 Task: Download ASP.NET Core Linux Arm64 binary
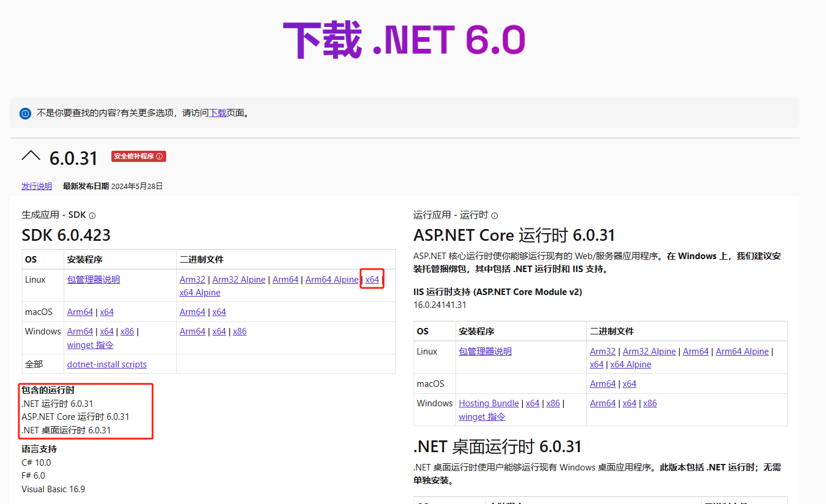click(696, 352)
